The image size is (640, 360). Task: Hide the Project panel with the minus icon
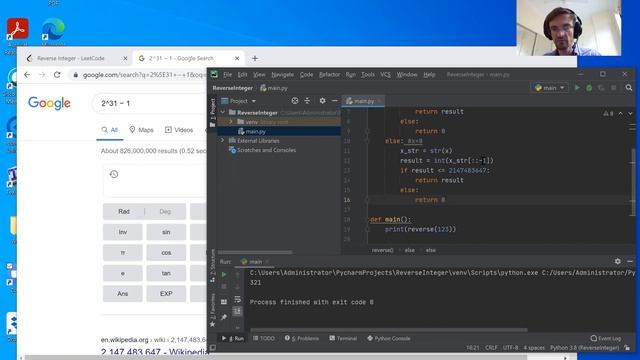point(335,101)
